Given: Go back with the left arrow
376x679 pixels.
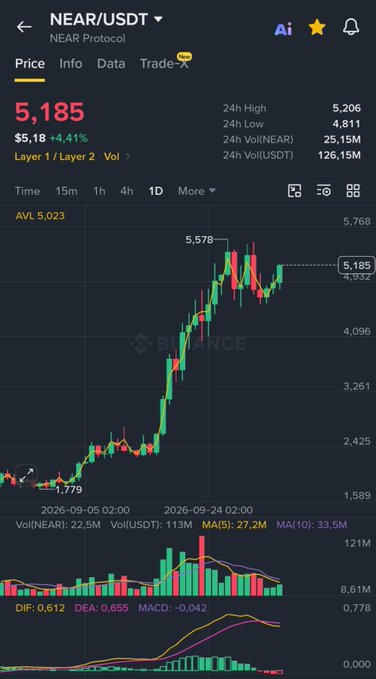Looking at the screenshot, I should pos(24,27).
